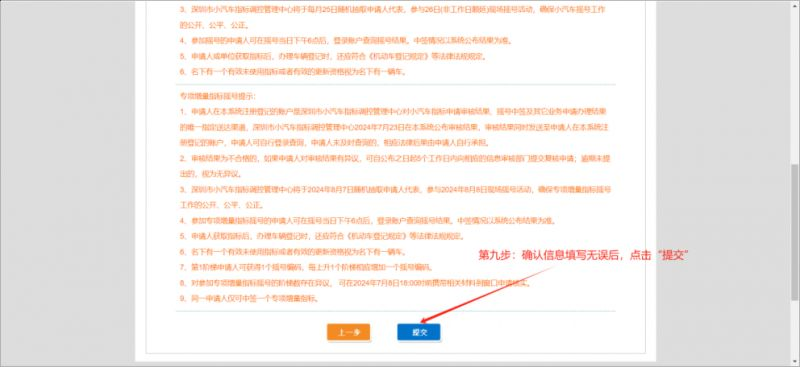Go back with the orange 上一步 button
This screenshot has height=367, width=800.
[348, 332]
